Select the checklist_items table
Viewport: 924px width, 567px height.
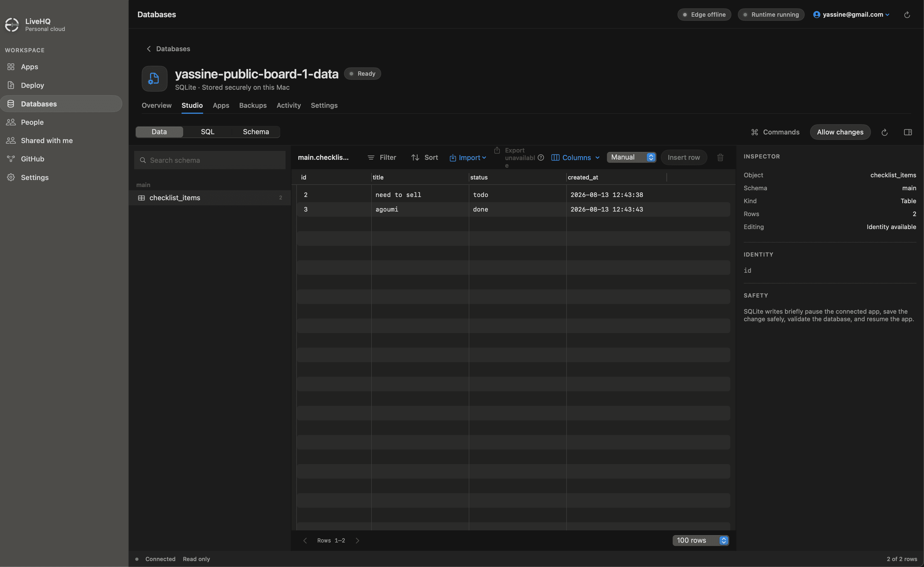[210, 198]
